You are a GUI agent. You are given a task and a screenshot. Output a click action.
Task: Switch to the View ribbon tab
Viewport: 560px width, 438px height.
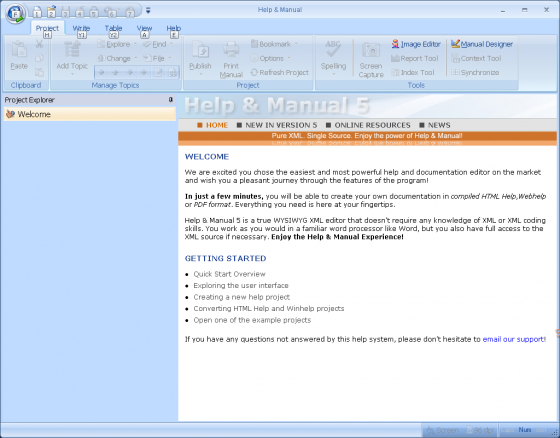[144, 28]
